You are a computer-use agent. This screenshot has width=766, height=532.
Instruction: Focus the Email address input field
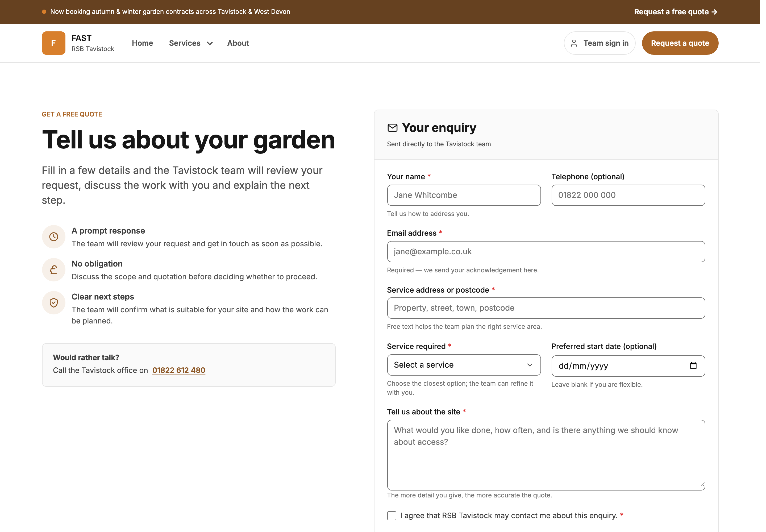click(x=546, y=252)
